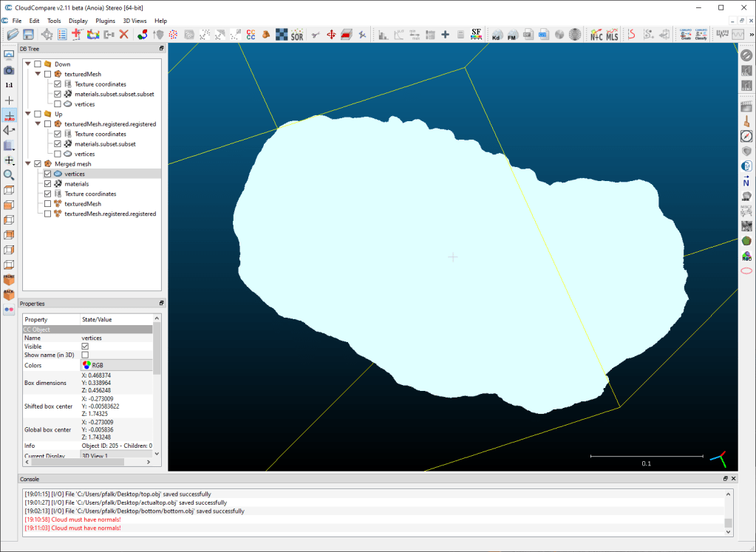Viewport: 756px width, 552px height.
Task: Click the Kd toolbar icon
Action: click(496, 35)
